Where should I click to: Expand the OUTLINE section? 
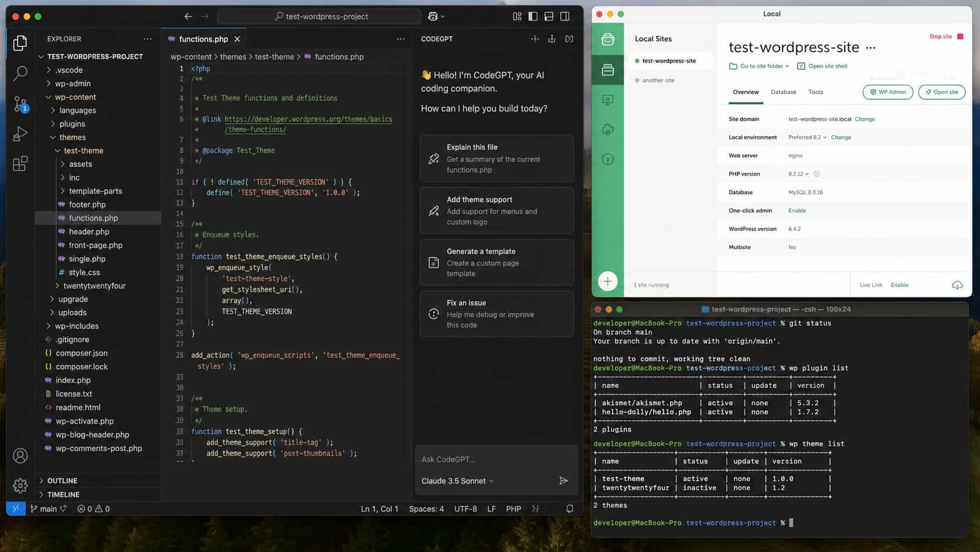(x=98, y=480)
